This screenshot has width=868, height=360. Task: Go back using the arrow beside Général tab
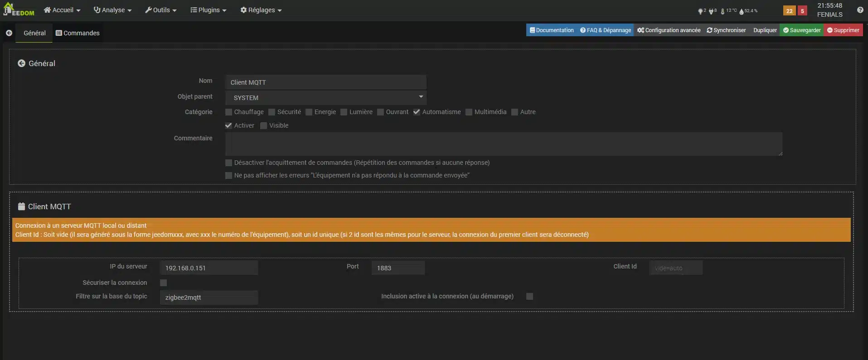click(x=9, y=33)
